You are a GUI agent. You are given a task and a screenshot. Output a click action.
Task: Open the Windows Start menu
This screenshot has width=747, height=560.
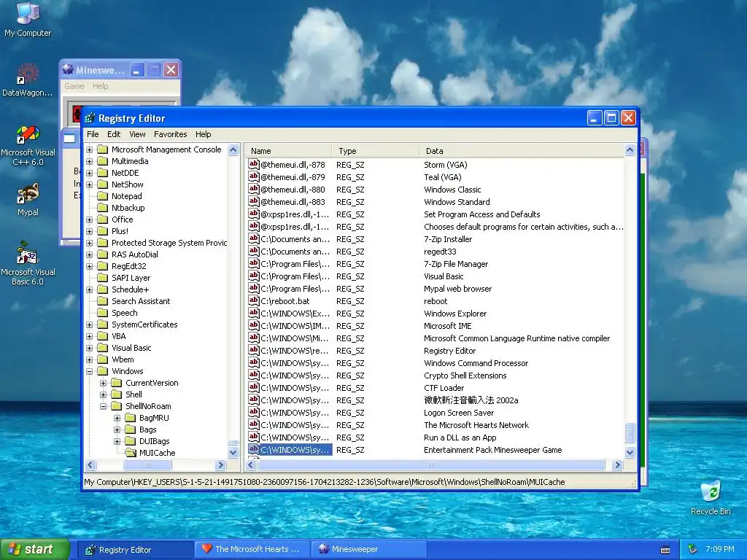(x=35, y=550)
